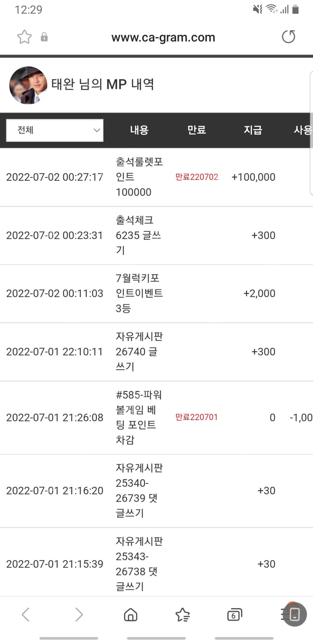
Task: Tap the 자유게시판 26740 글쓰기 entry
Action: click(x=139, y=351)
